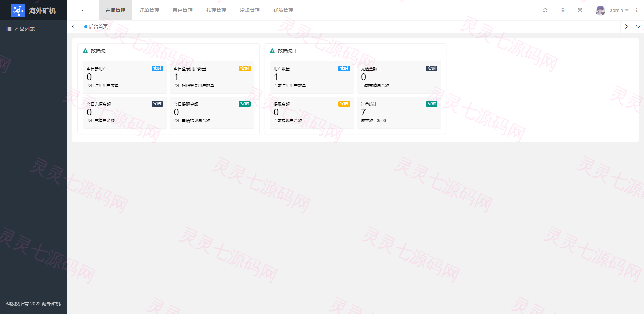Click the 实时 badge on 充值金额 card
Image resolution: width=644 pixels, height=314 pixels.
pyautogui.click(x=432, y=69)
